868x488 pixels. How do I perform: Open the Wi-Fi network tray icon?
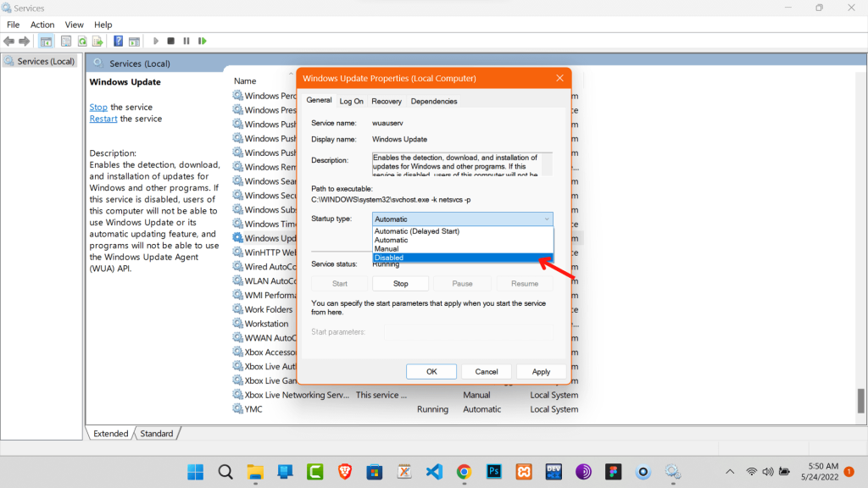click(751, 472)
